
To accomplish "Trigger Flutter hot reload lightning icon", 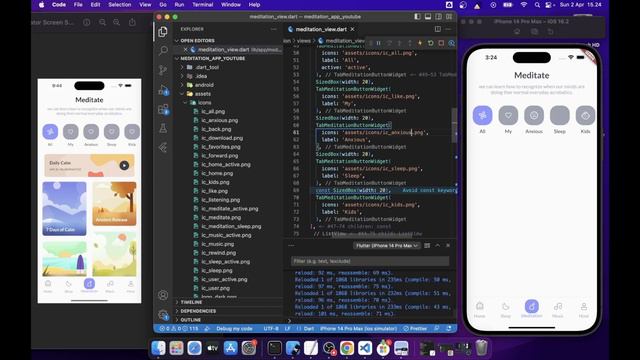I will pos(420,43).
